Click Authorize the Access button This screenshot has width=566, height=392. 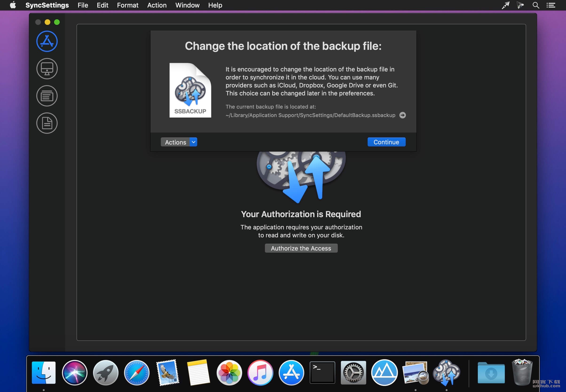point(301,248)
